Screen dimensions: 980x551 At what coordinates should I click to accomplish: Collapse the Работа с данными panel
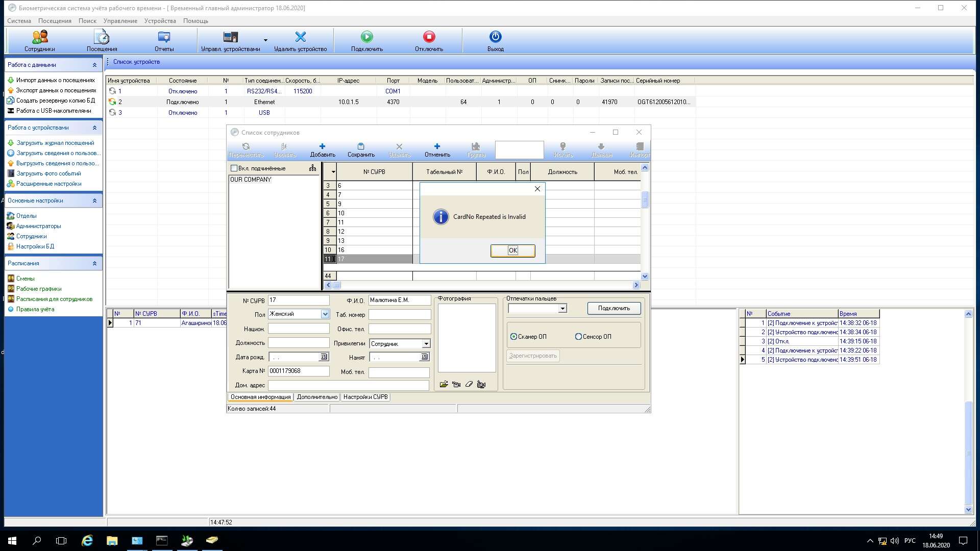click(94, 65)
